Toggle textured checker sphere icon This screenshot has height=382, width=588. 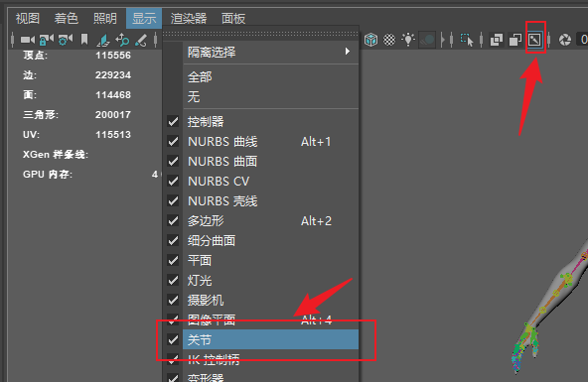tap(389, 40)
